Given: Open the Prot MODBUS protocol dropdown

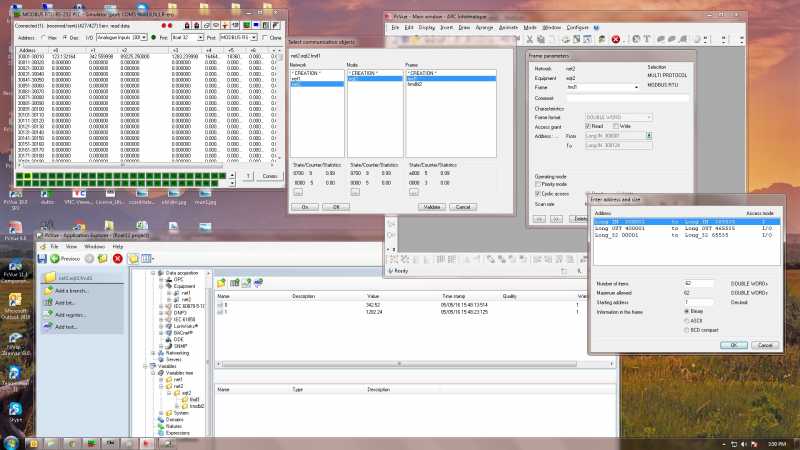Looking at the screenshot, I should [x=254, y=38].
